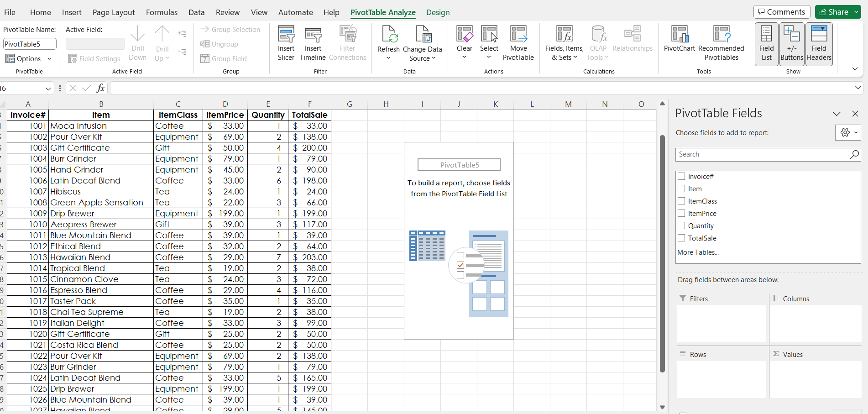This screenshot has width=868, height=414.
Task: Enable the Quantity field
Action: [681, 225]
